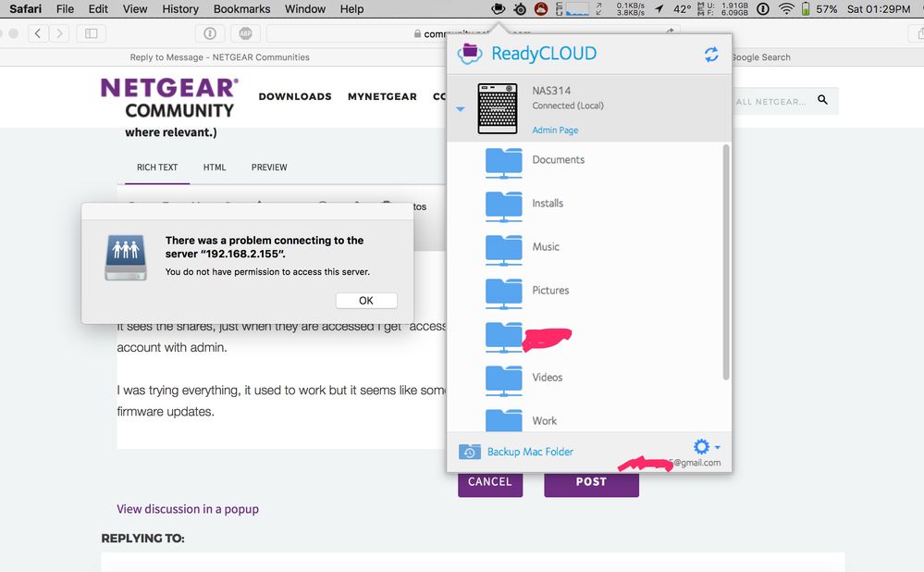
Task: Select the Reply to Message Safari tab
Action: click(220, 57)
